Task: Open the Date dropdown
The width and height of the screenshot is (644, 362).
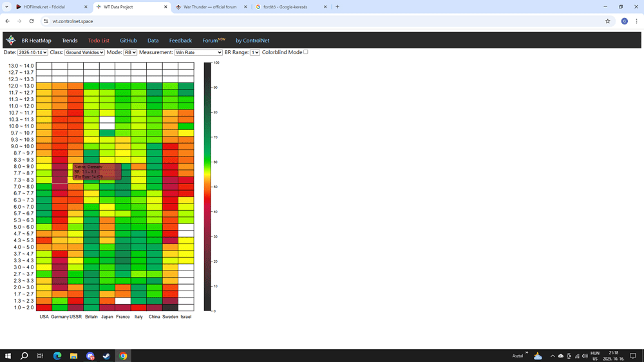Action: tap(32, 53)
